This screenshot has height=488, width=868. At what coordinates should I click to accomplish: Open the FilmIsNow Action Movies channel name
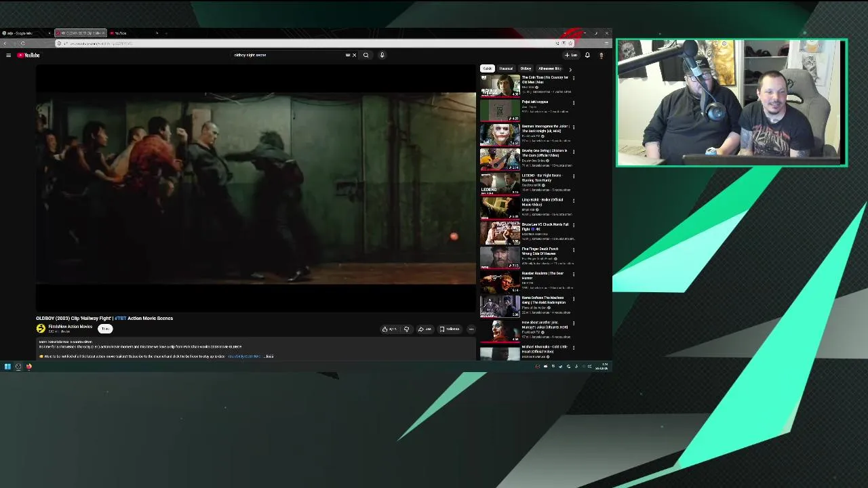pos(70,327)
